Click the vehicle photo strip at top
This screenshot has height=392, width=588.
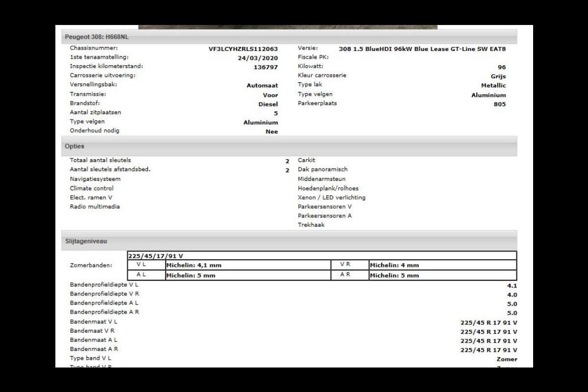[288, 27]
